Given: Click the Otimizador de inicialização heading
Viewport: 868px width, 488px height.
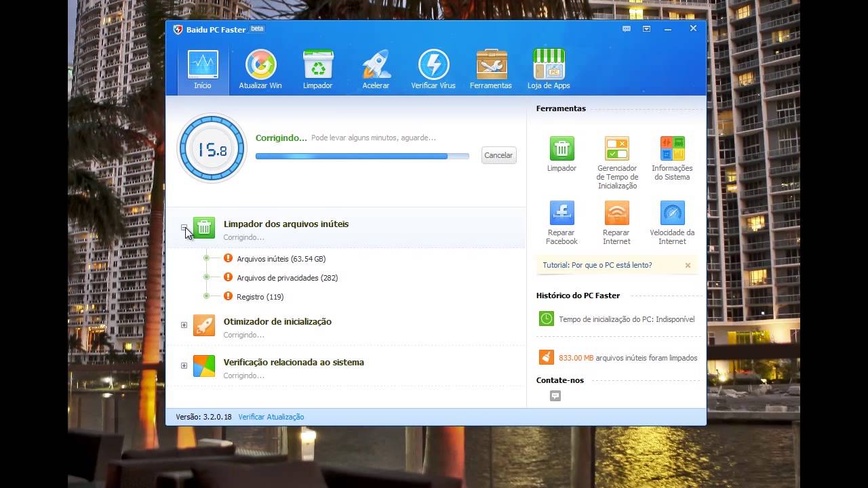Looking at the screenshot, I should (277, 321).
